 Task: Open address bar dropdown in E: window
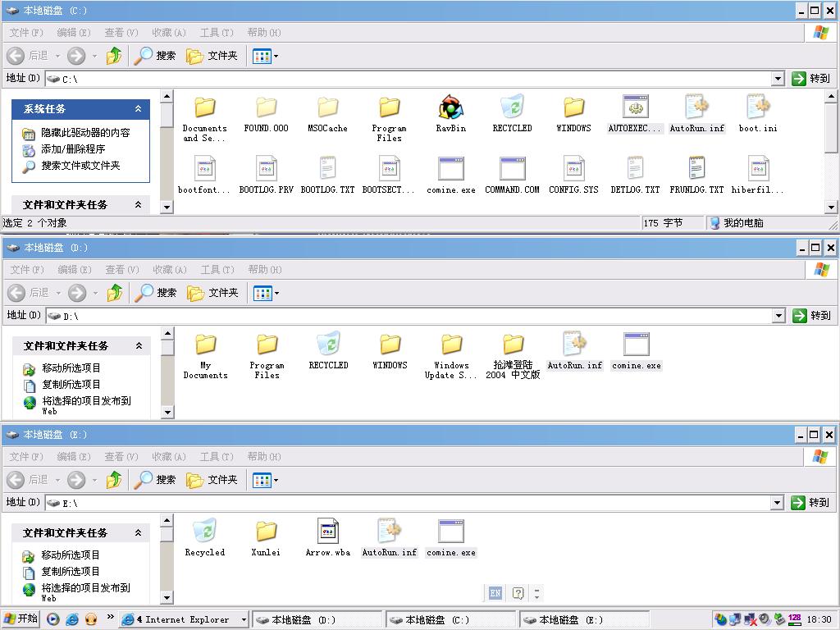(x=778, y=503)
